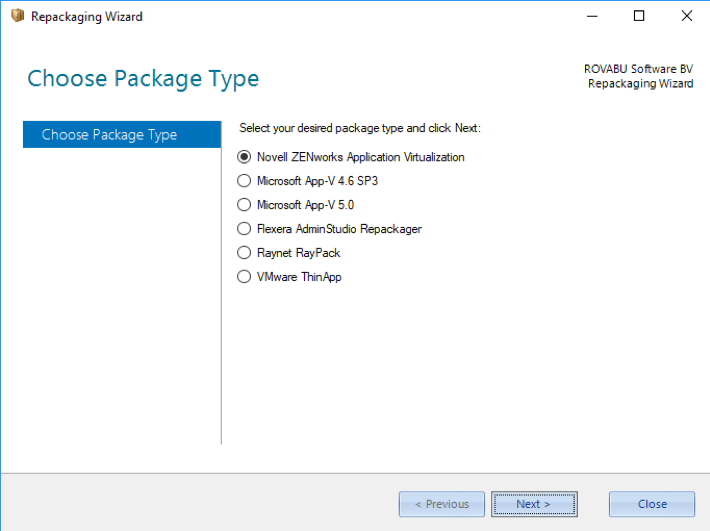Click the large Choose Package Type heading
710x531 pixels.
[x=143, y=79]
